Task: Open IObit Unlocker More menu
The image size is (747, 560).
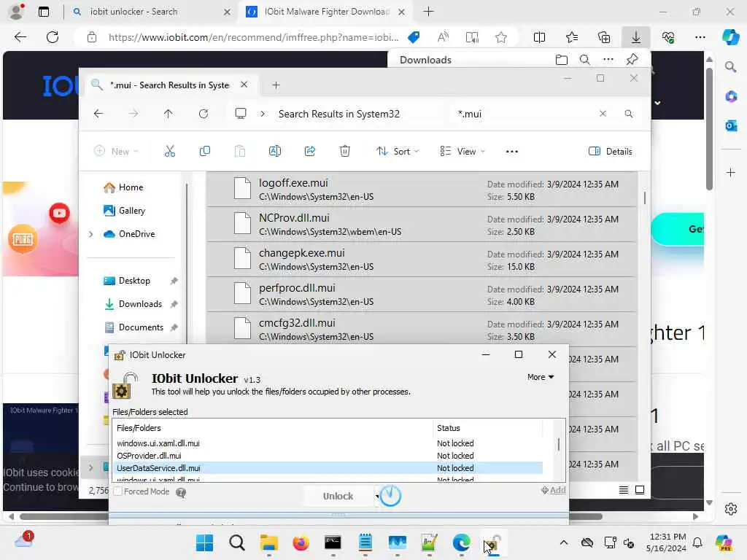Action: [x=541, y=377]
